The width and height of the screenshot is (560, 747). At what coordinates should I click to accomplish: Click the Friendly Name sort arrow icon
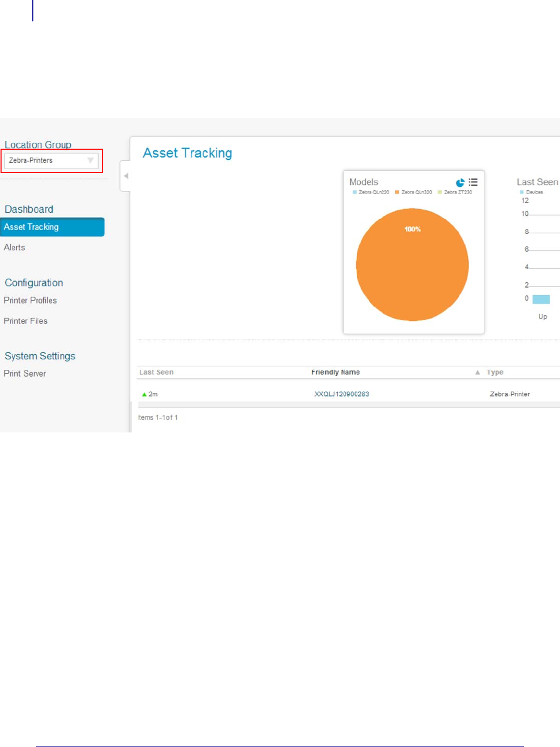478,372
